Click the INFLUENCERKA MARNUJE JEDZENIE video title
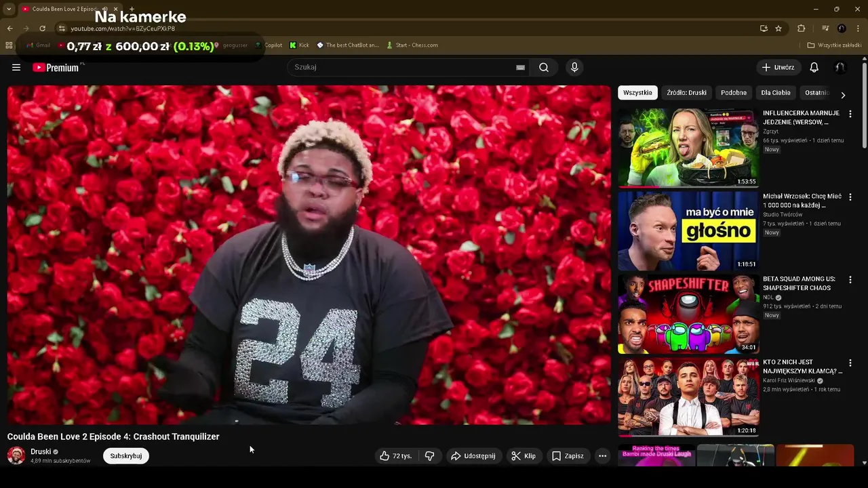The height and width of the screenshot is (488, 868). point(801,118)
